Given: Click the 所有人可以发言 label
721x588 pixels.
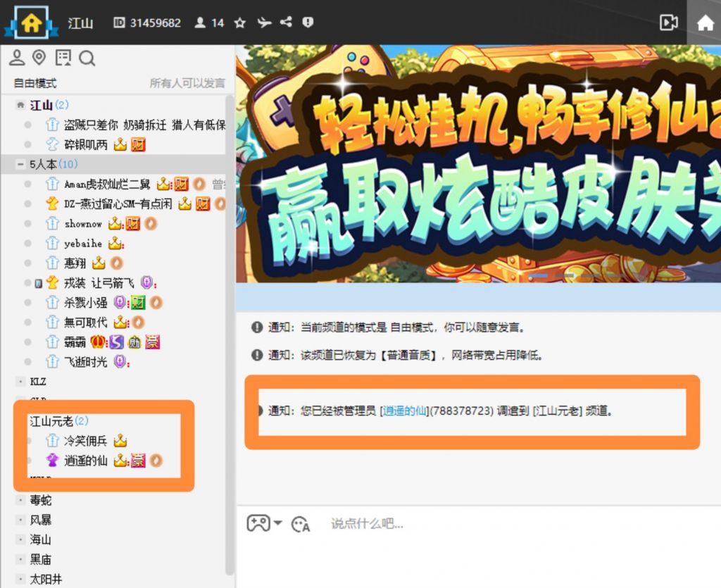Looking at the screenshot, I should pos(187,83).
